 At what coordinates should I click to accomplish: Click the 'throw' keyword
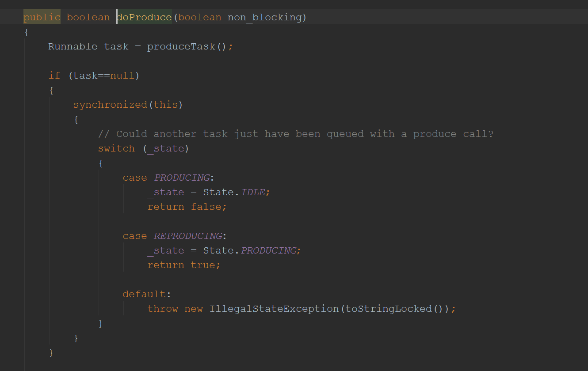(x=163, y=309)
